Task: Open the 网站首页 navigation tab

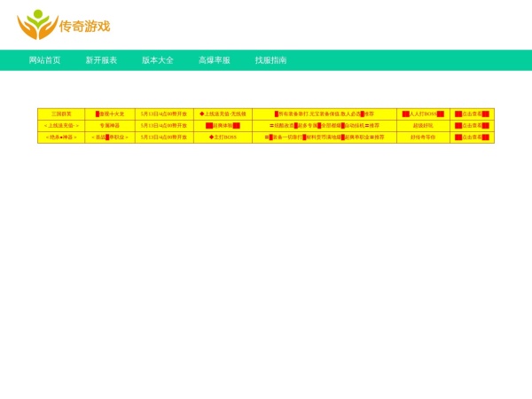Action: (45, 60)
